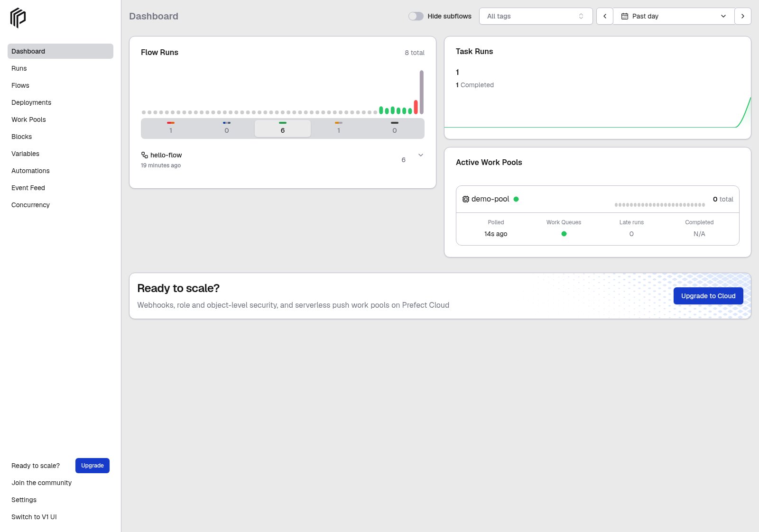The height and width of the screenshot is (532, 759).
Task: Open the Past day date range dropdown
Action: (x=674, y=16)
